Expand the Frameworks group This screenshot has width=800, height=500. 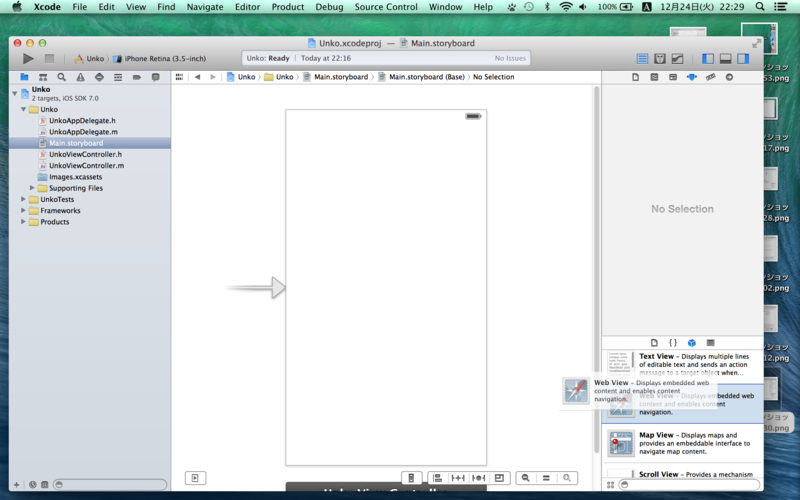[23, 210]
